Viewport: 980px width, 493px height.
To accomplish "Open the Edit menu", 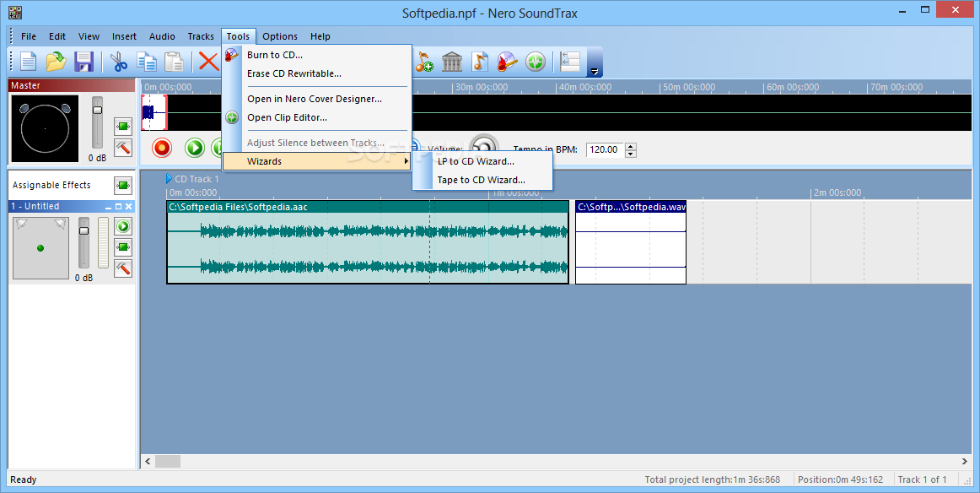I will (57, 36).
